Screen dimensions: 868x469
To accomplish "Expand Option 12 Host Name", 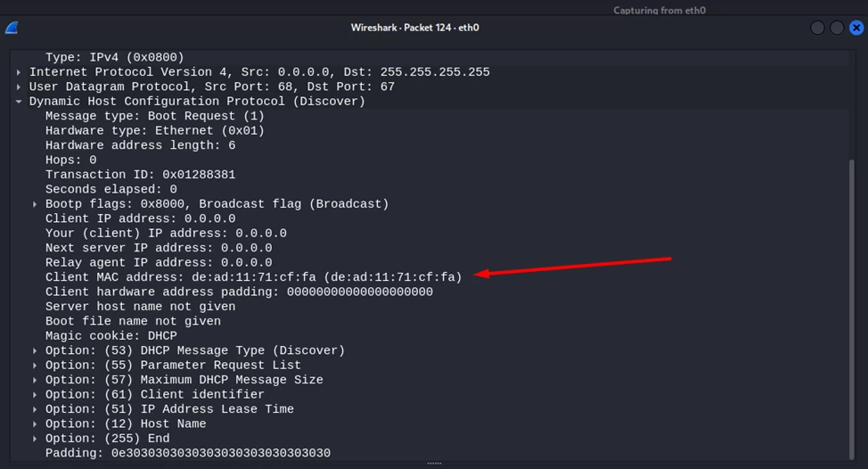I will coord(35,424).
